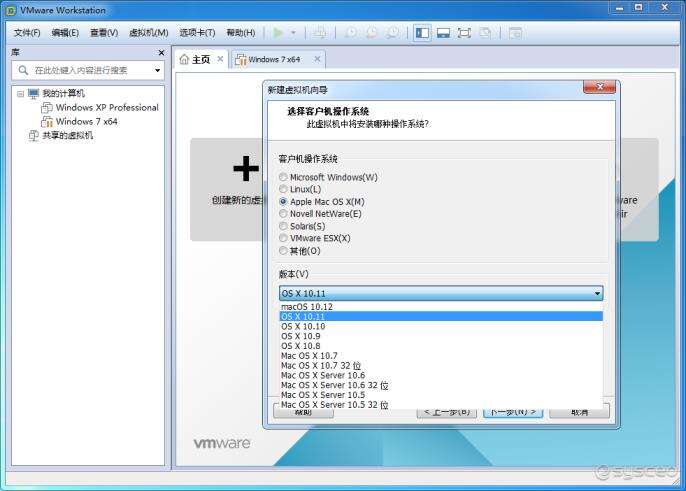This screenshot has width=686, height=491.
Task: Choose Mac OS X Server 10.6 32 位
Action: (441, 385)
